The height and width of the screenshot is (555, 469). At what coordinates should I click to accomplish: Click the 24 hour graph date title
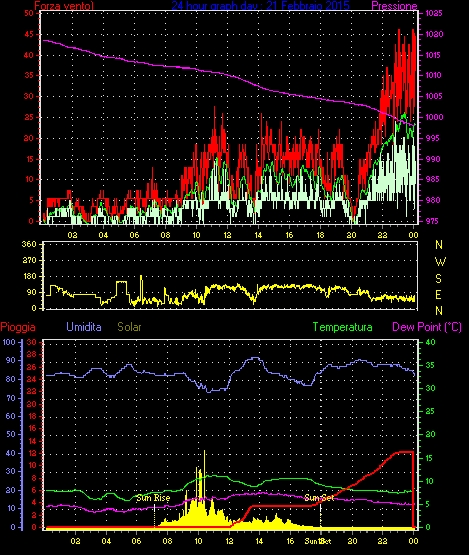(x=261, y=6)
